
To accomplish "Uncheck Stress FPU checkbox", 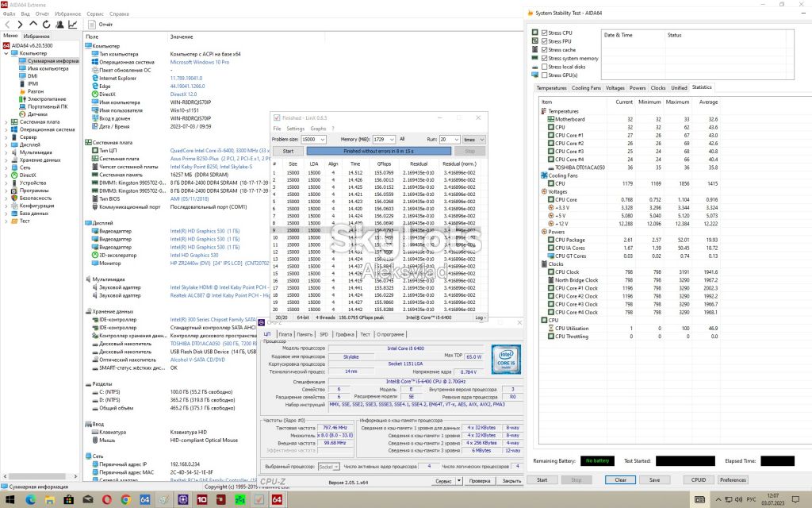I will (544, 41).
